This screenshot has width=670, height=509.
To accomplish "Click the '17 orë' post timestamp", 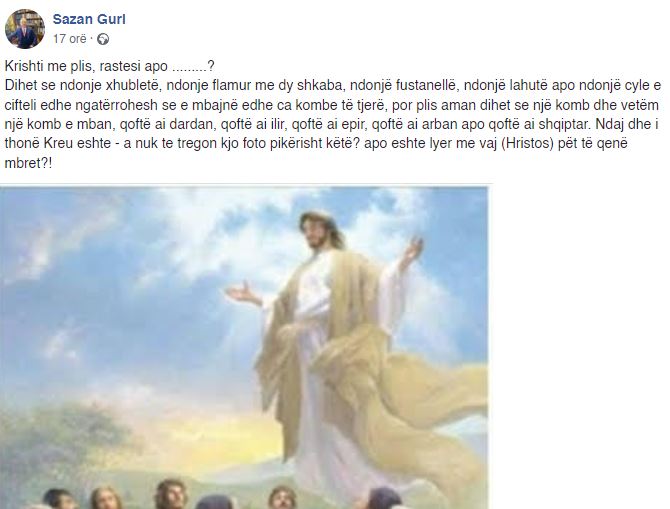I will click(70, 39).
